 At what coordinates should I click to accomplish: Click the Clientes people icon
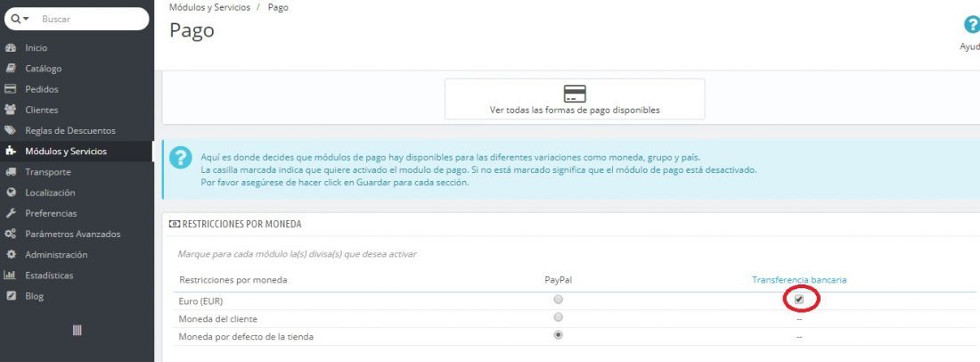[x=10, y=110]
